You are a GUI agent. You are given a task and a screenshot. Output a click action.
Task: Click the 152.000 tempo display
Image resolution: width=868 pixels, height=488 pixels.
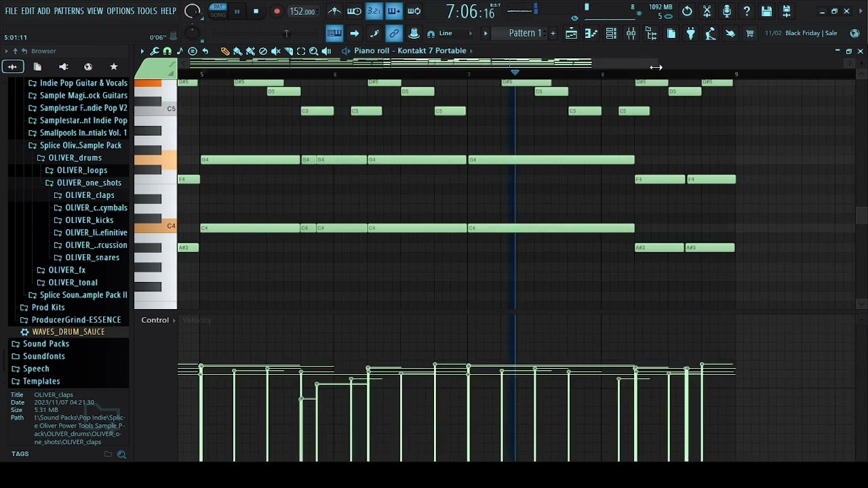[x=302, y=12]
